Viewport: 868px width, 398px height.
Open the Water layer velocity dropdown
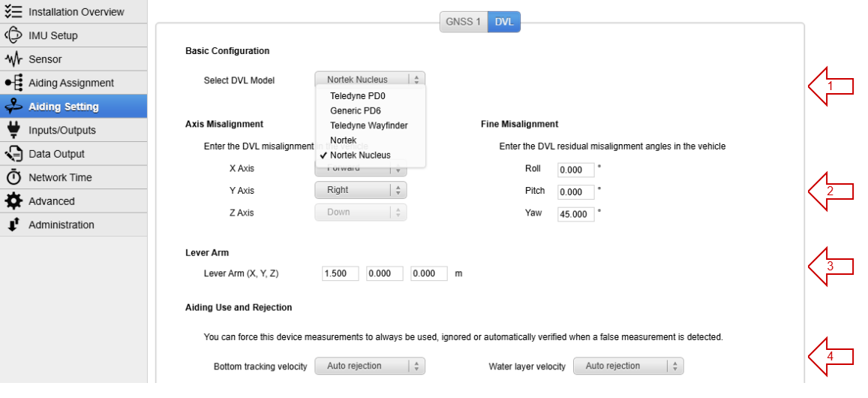pyautogui.click(x=628, y=366)
